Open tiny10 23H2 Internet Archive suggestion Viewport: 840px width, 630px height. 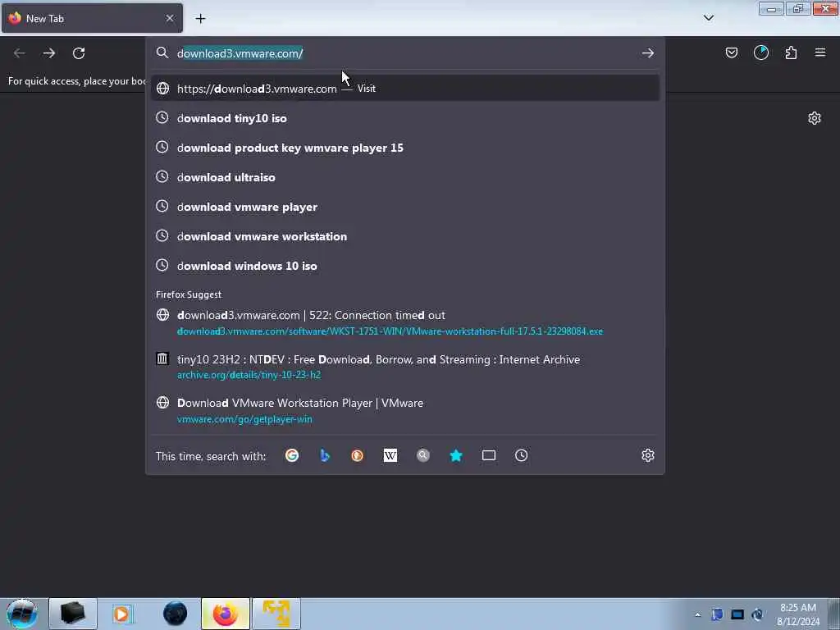point(405,367)
